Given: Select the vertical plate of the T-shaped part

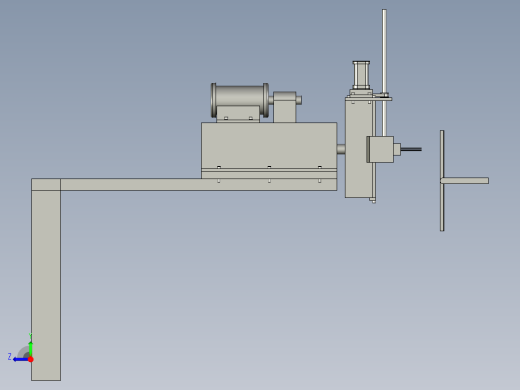Looking at the screenshot, I should [442, 180].
